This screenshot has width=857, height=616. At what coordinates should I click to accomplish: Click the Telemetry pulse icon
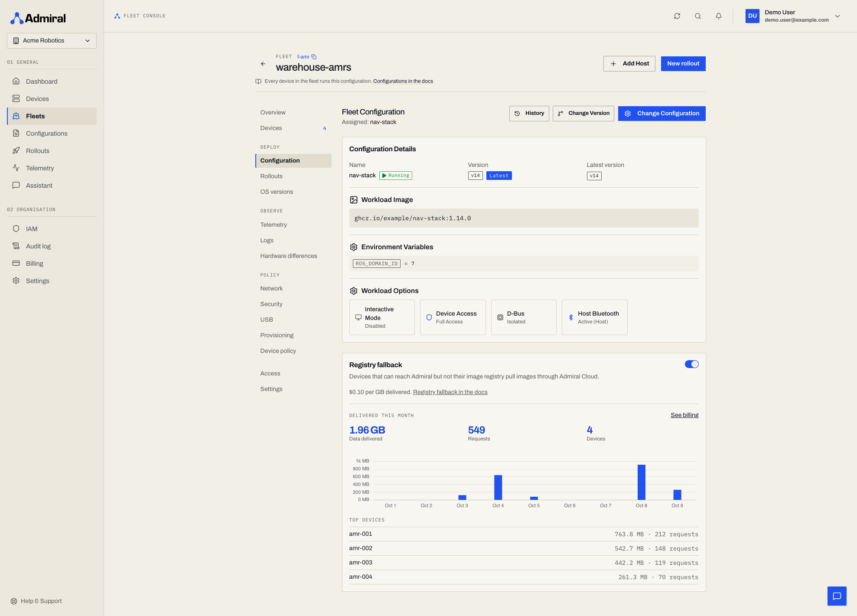[x=16, y=168]
